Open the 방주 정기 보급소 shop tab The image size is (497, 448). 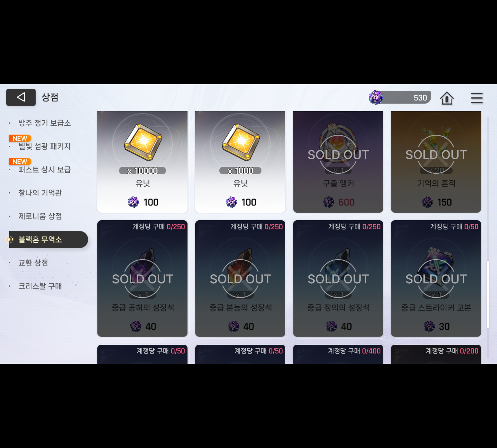[x=45, y=123]
